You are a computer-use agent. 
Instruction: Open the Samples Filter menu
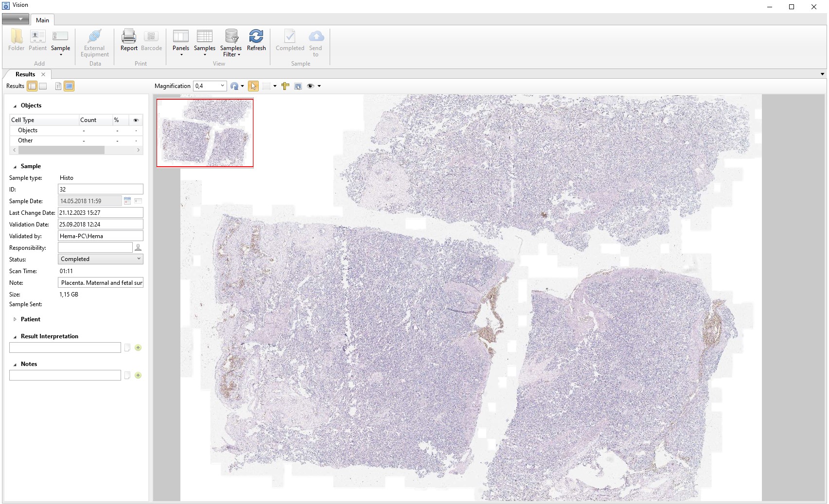click(x=231, y=43)
